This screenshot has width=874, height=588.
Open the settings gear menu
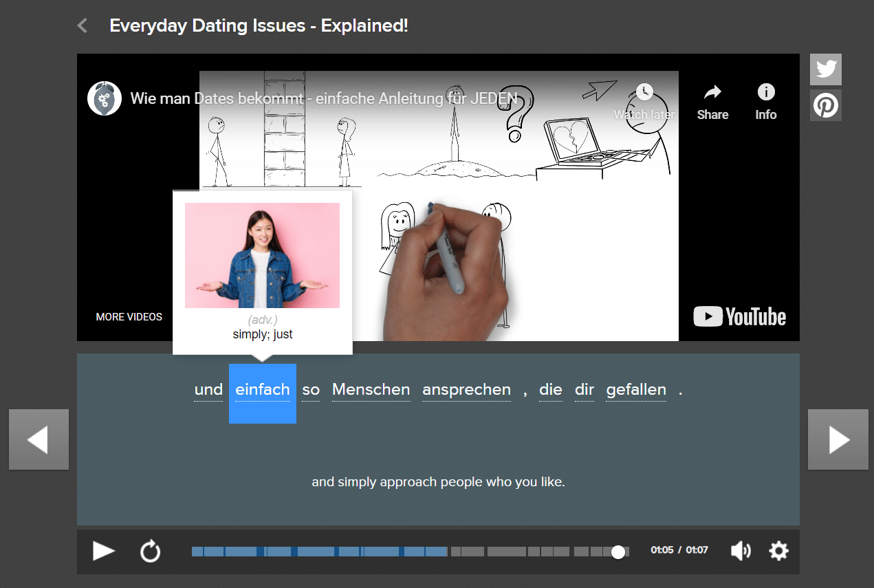click(778, 551)
